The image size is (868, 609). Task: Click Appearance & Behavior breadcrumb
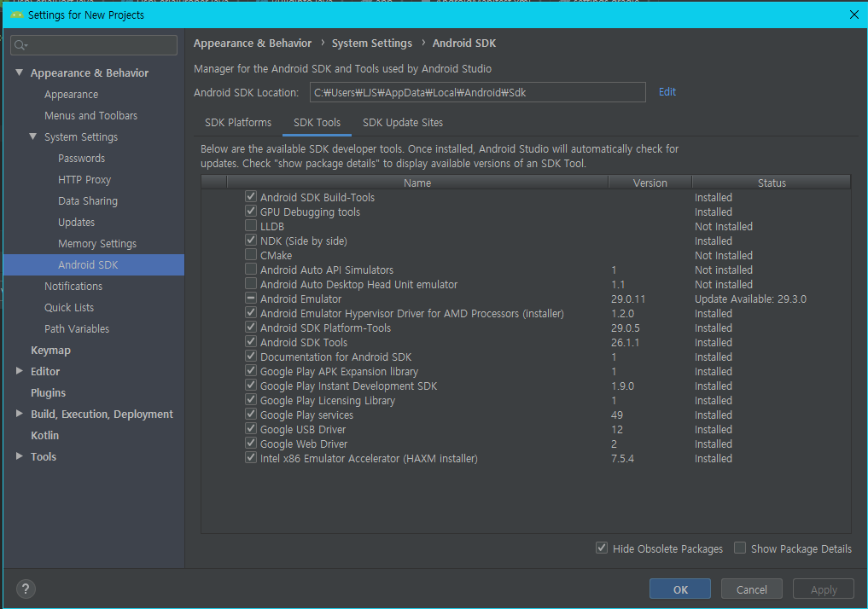(253, 43)
